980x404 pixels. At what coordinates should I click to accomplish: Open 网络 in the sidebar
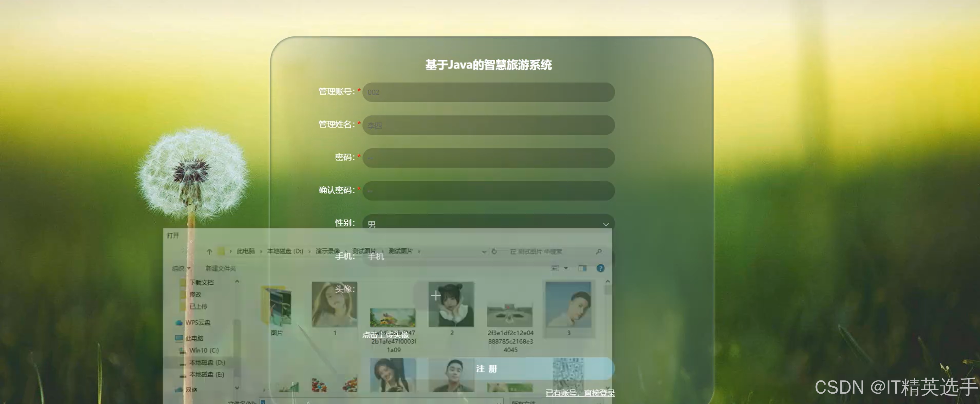192,389
